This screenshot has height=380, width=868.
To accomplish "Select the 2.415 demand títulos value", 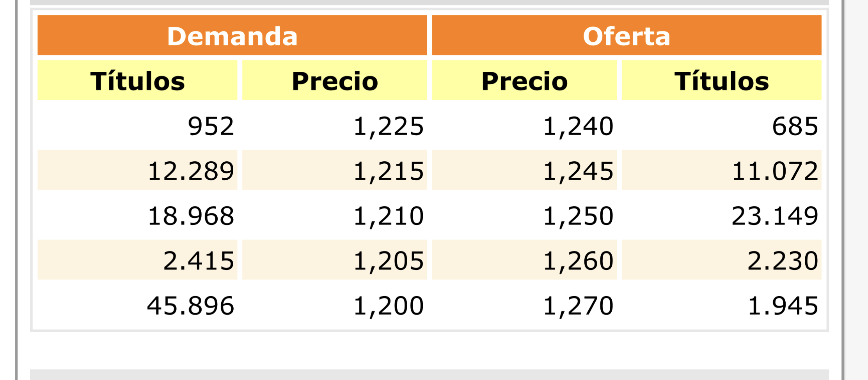I will point(199,260).
